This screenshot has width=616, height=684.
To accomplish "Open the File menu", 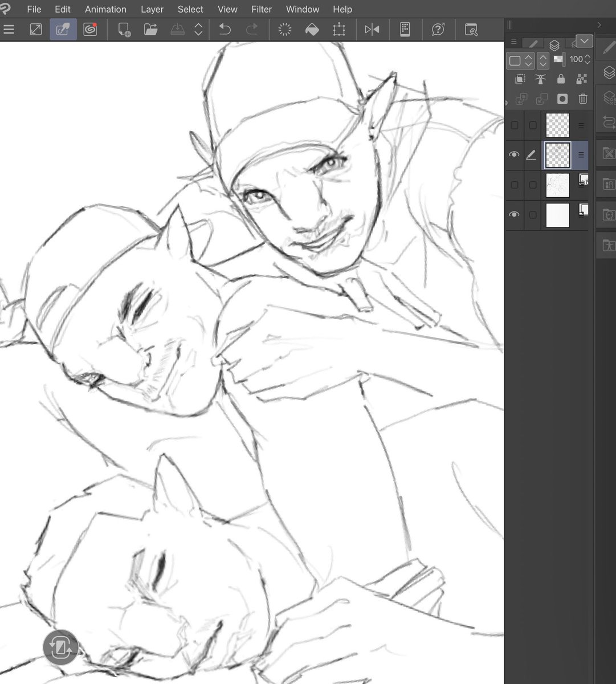I will coord(34,9).
